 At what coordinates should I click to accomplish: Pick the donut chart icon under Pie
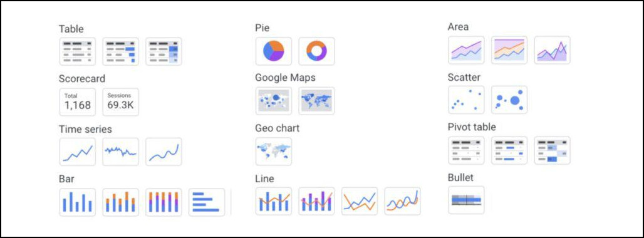pyautogui.click(x=316, y=51)
